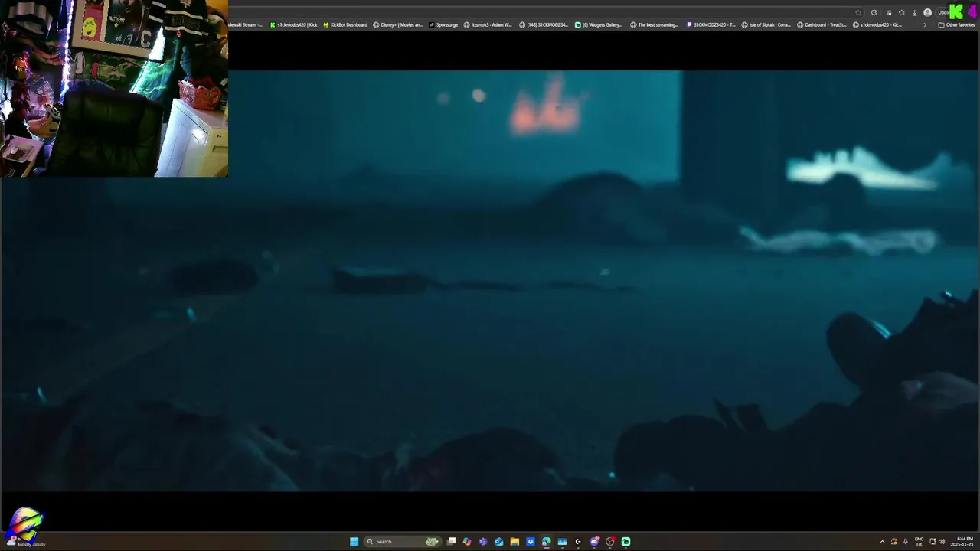Expand the bookmarks overflow chevron
This screenshot has height=551, width=980.
[x=925, y=25]
